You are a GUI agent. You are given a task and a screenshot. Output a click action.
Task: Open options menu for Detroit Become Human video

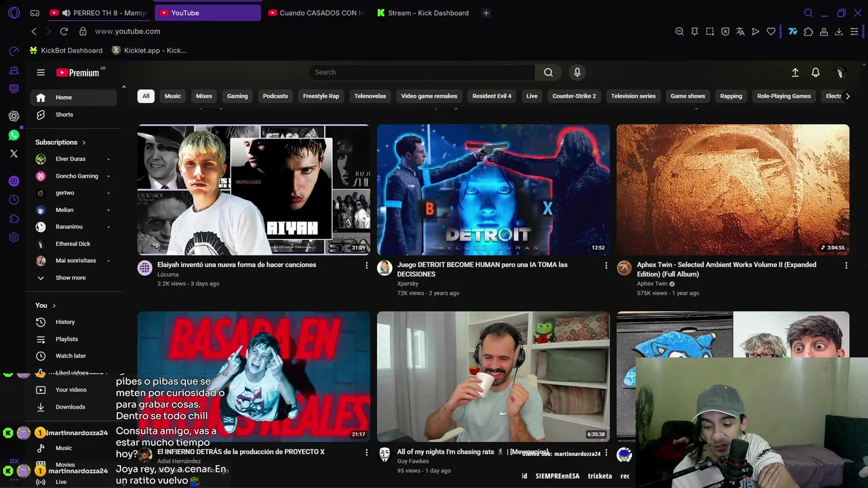(606, 266)
